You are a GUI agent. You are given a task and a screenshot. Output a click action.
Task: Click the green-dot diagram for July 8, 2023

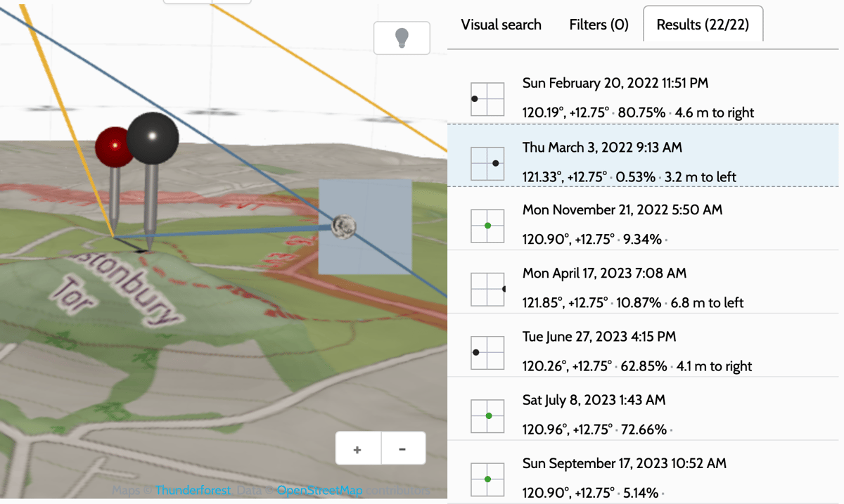pos(487,415)
